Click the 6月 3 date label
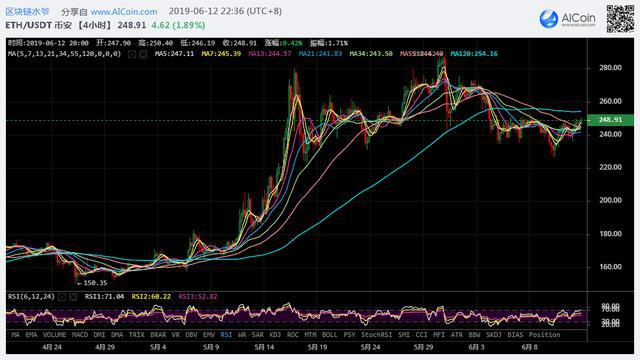The image size is (640, 360). pyautogui.click(x=476, y=348)
